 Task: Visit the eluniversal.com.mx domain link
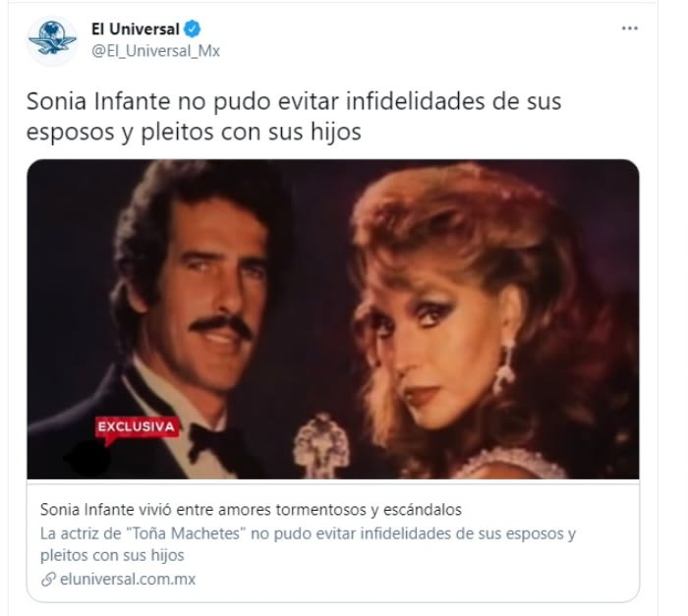pyautogui.click(x=128, y=579)
